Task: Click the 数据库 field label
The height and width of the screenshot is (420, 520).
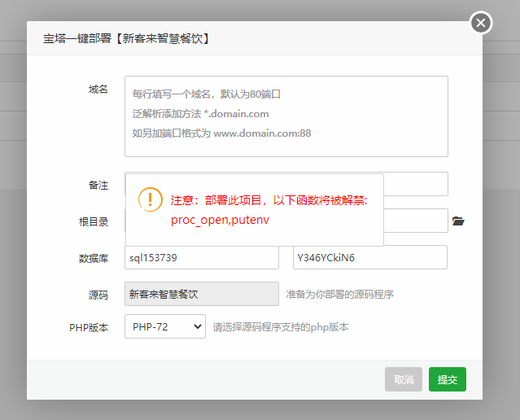Action: 94,258
